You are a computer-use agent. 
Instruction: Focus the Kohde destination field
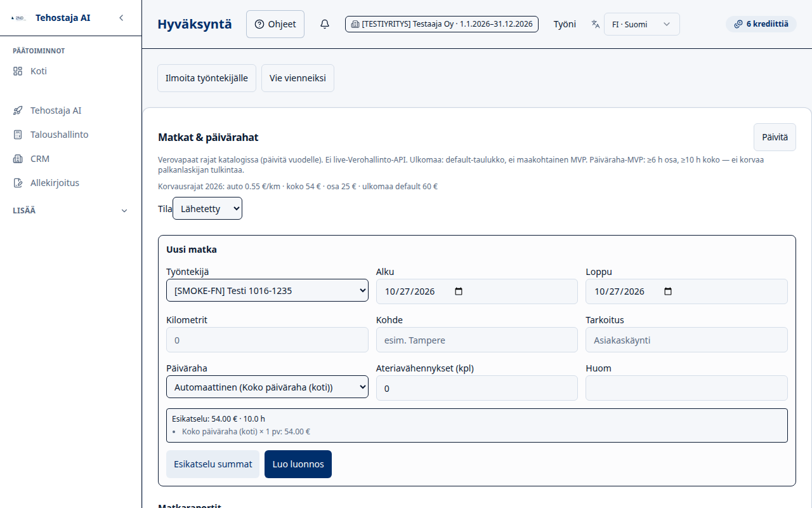tap(476, 340)
